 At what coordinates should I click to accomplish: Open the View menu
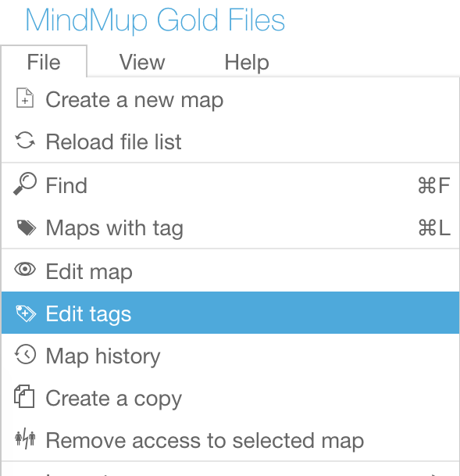click(142, 63)
